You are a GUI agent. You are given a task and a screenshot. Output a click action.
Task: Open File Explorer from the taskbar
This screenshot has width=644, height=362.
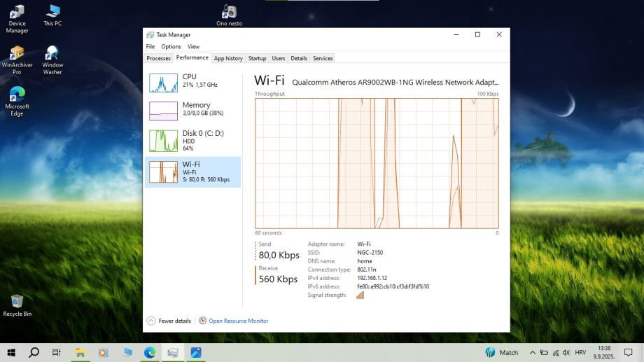point(80,353)
